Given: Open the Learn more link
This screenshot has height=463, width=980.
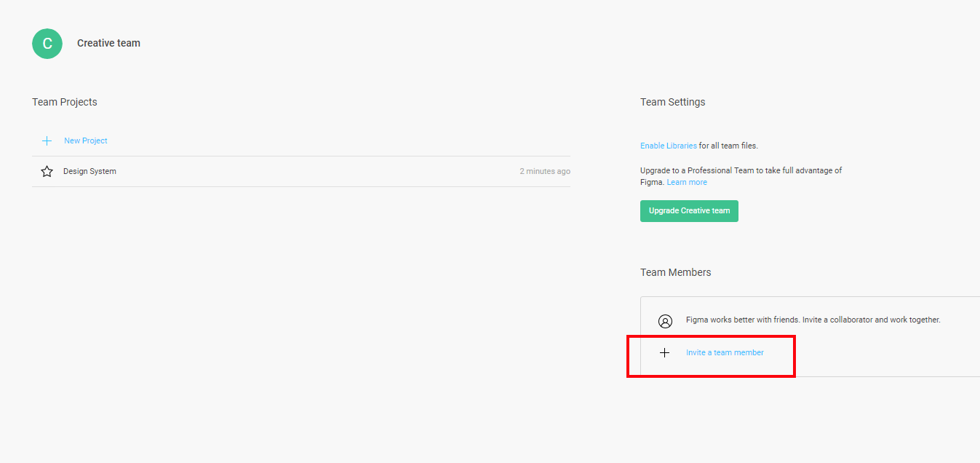Looking at the screenshot, I should tap(687, 182).
